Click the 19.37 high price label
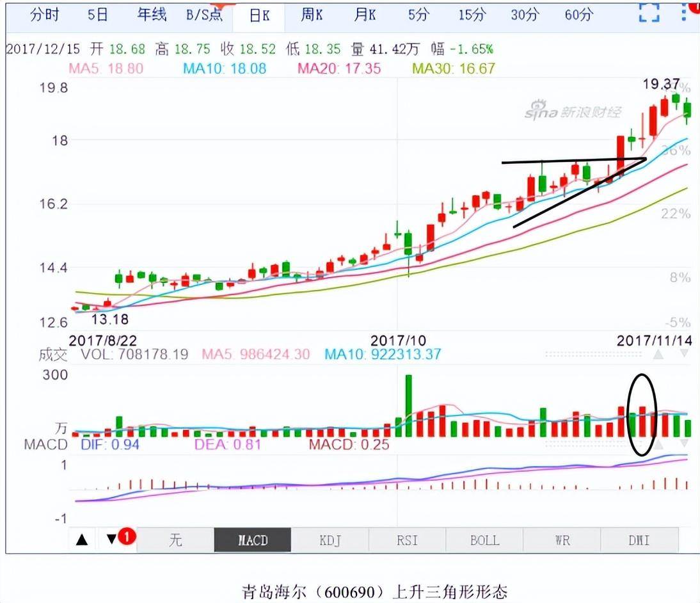700x603 pixels. click(x=661, y=83)
